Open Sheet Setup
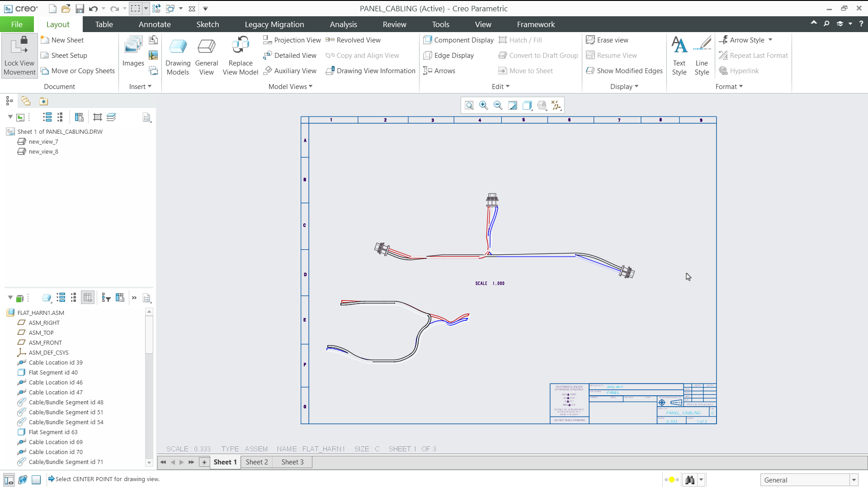Screen dimensions: 868x487 point(64,56)
